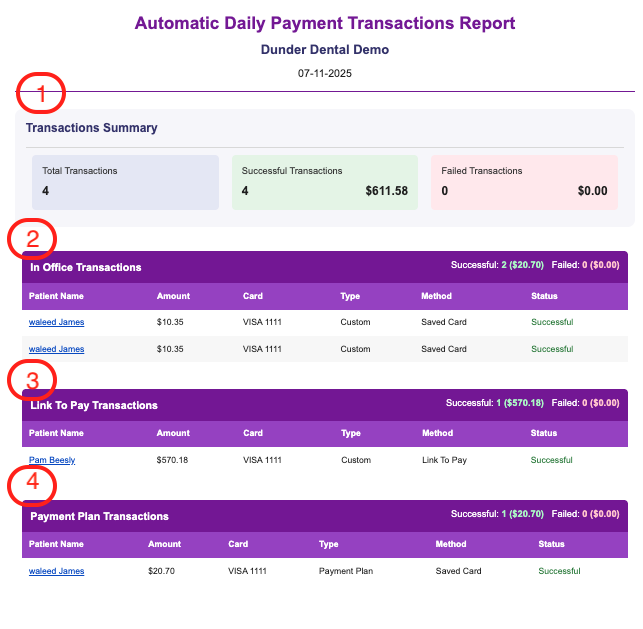Open waleed James link under Payment Plan Transactions
Screen dimensions: 643x629
click(56, 571)
